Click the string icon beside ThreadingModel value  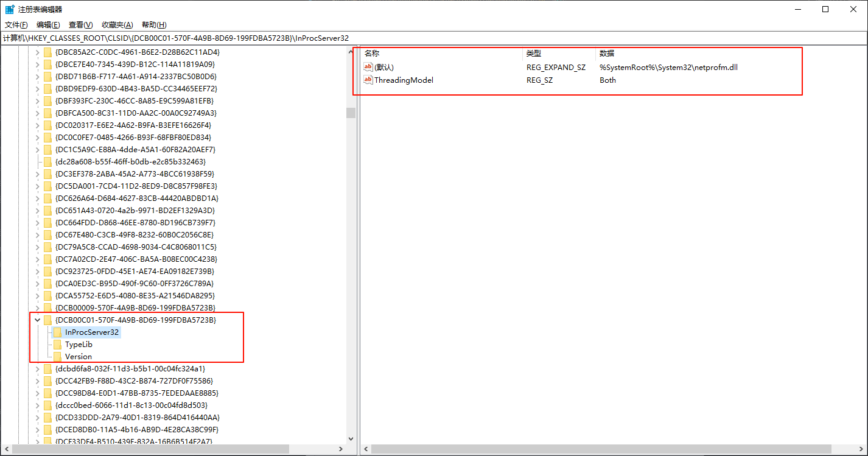pos(368,80)
